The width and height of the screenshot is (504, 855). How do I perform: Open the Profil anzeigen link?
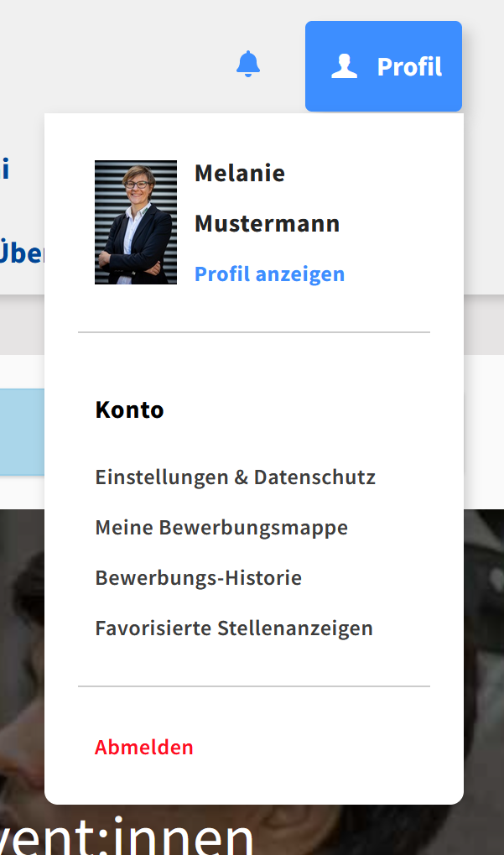pyautogui.click(x=270, y=274)
